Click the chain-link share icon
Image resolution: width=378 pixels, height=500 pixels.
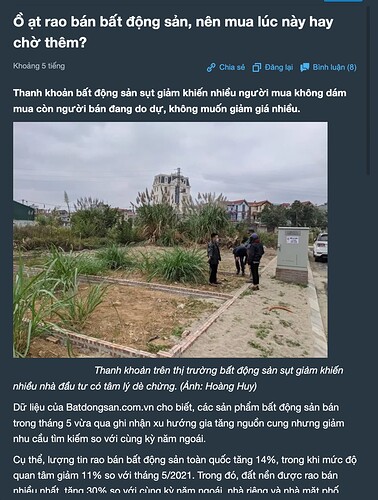pyautogui.click(x=211, y=67)
